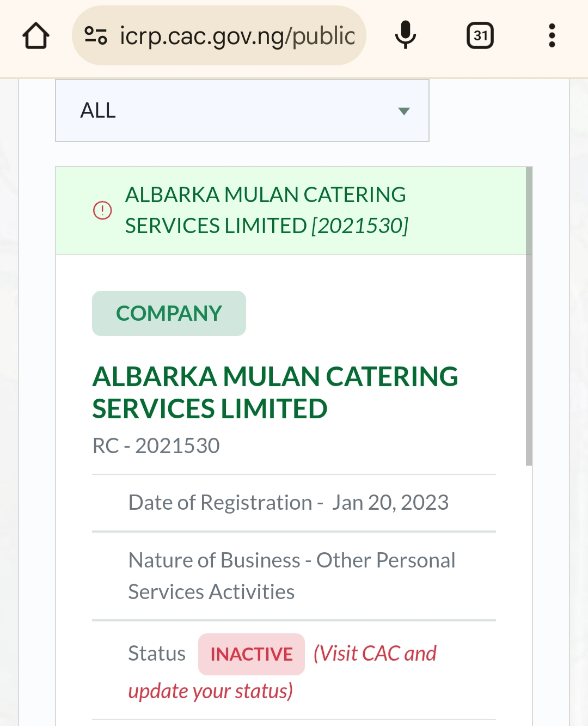The image size is (588, 726).
Task: Select the ALL filter text
Action: click(98, 111)
